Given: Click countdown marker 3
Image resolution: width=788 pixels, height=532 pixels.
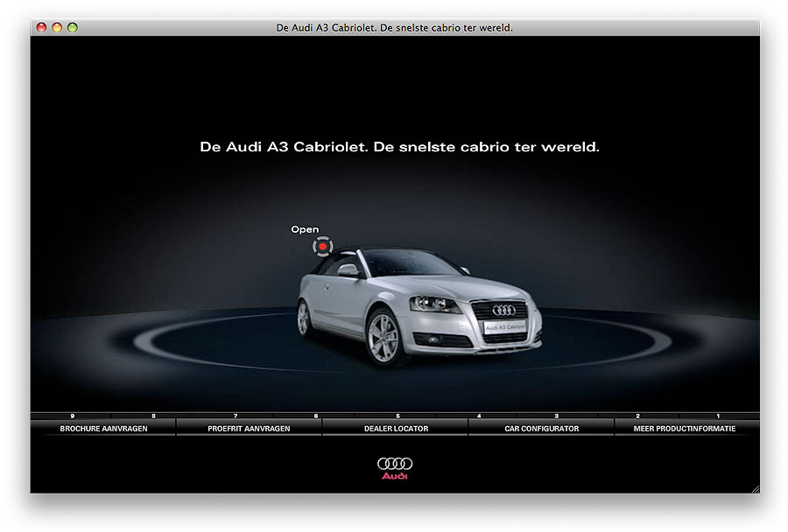Looking at the screenshot, I should [556, 416].
